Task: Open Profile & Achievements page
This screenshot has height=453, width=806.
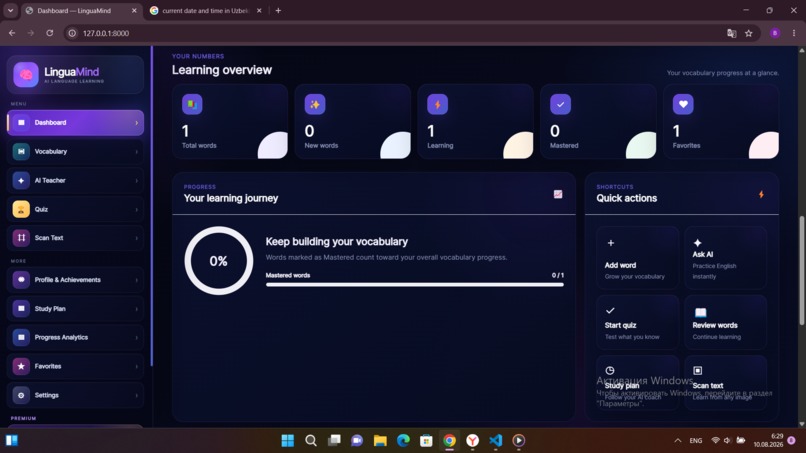Action: click(x=76, y=280)
